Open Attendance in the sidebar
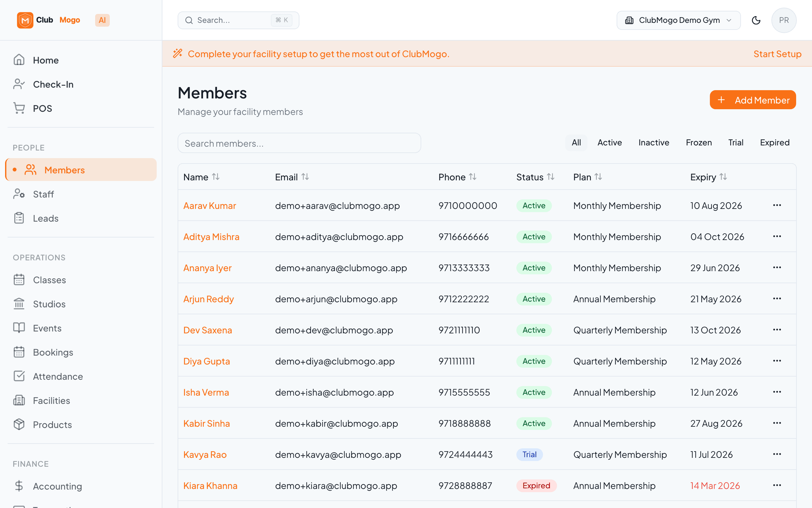The width and height of the screenshot is (812, 508). tap(81, 376)
